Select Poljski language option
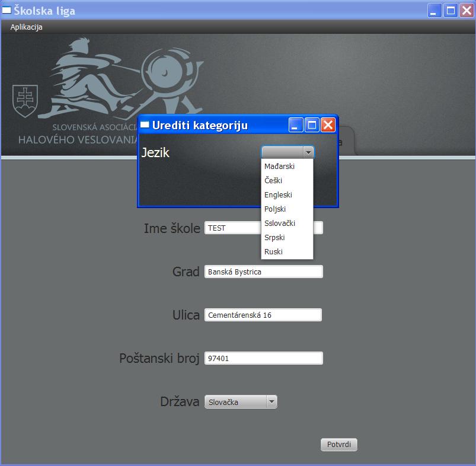The width and height of the screenshot is (476, 466). (287, 209)
